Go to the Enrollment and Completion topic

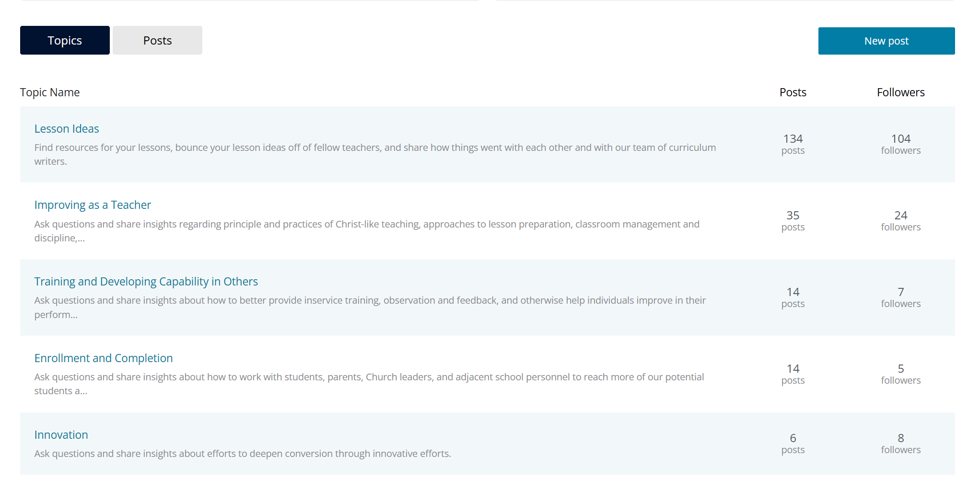[103, 358]
